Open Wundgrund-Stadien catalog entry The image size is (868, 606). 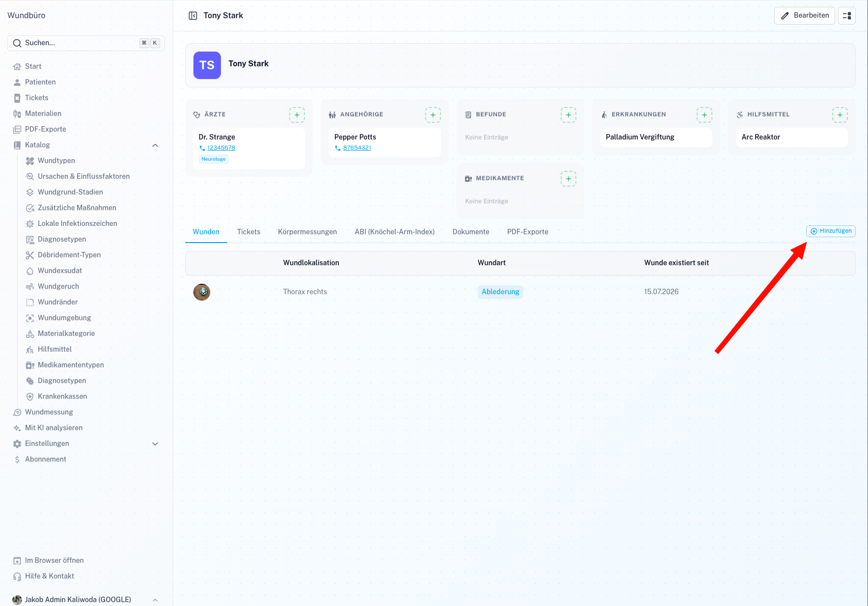click(x=70, y=192)
